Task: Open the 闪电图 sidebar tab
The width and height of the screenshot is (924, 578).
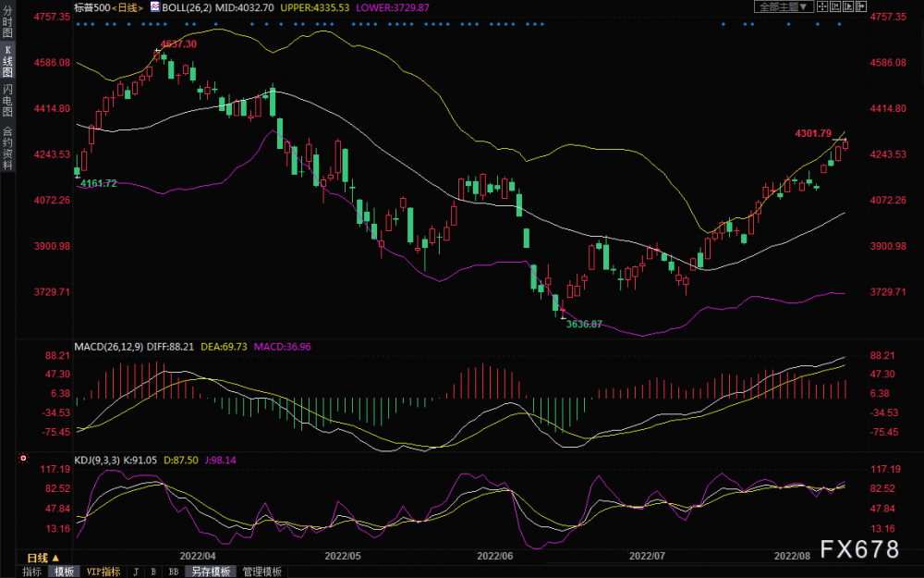Action: pos(7,100)
